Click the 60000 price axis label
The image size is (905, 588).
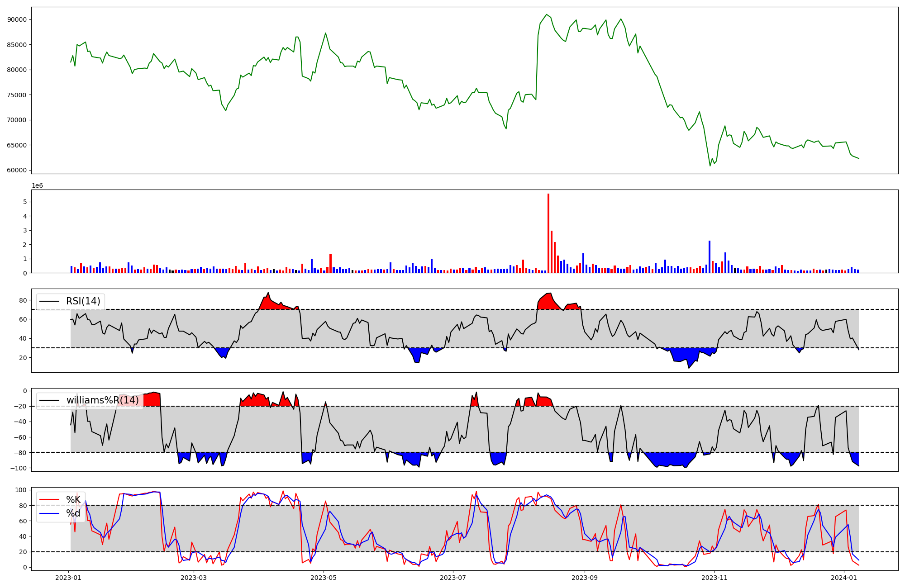17,171
